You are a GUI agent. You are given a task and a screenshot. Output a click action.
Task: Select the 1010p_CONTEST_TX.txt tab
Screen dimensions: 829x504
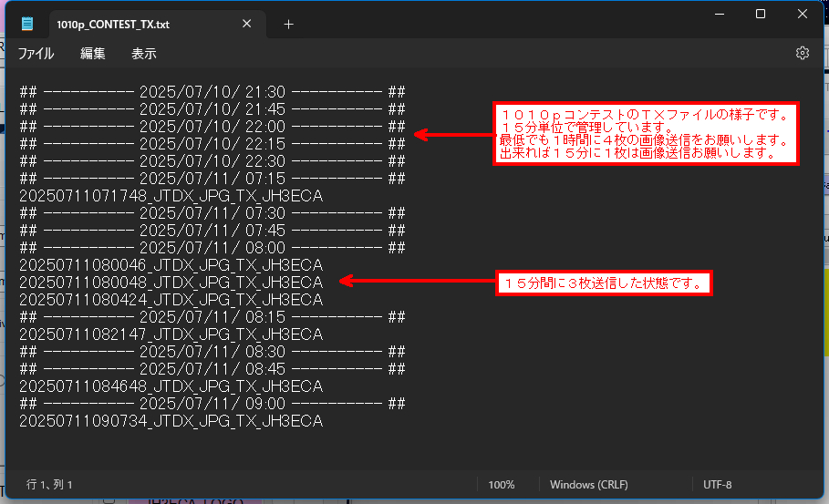(158, 25)
